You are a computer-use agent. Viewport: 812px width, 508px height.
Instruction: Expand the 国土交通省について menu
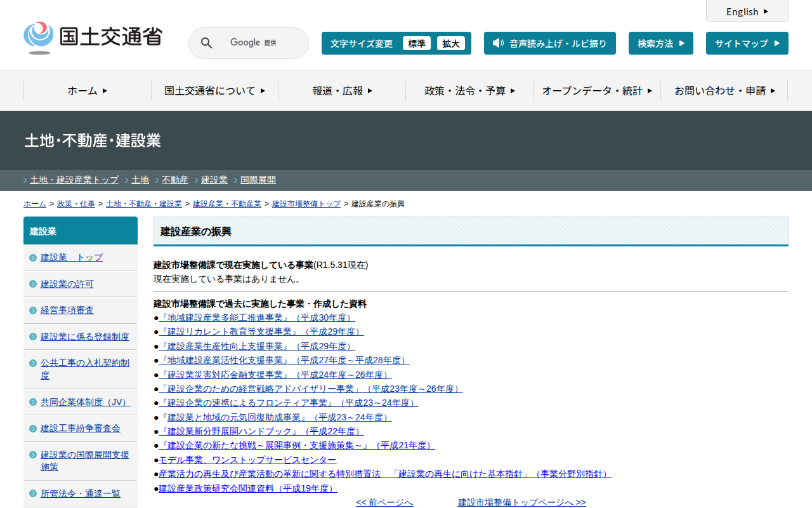click(214, 91)
